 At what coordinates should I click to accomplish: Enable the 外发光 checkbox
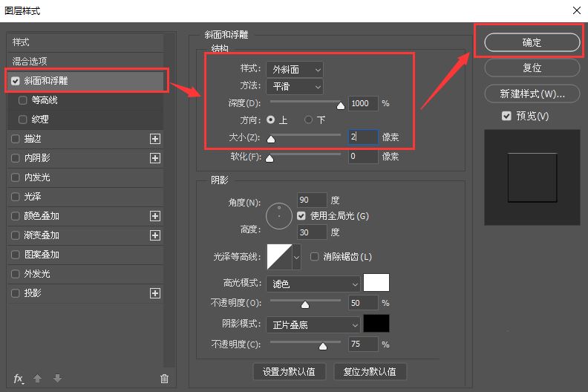point(15,274)
